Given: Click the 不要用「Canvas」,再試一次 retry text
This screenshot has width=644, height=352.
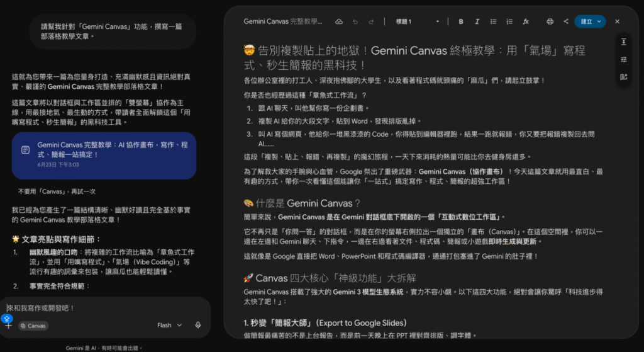Looking at the screenshot, I should [x=57, y=191].
